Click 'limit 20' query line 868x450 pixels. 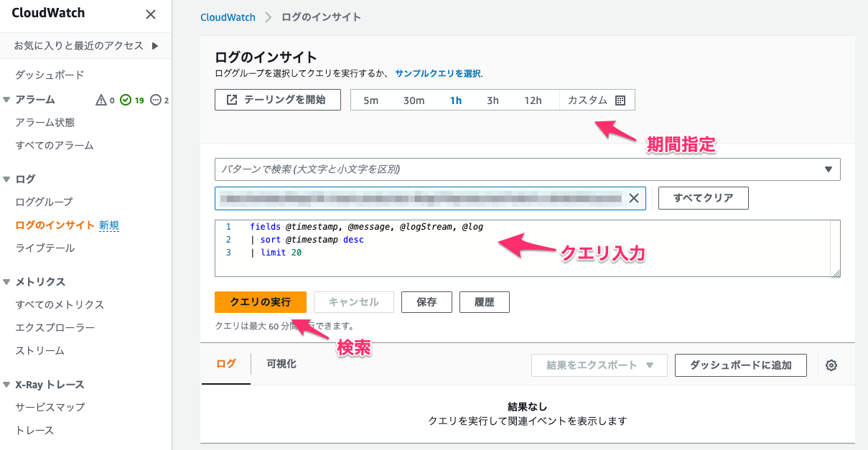pos(276,253)
